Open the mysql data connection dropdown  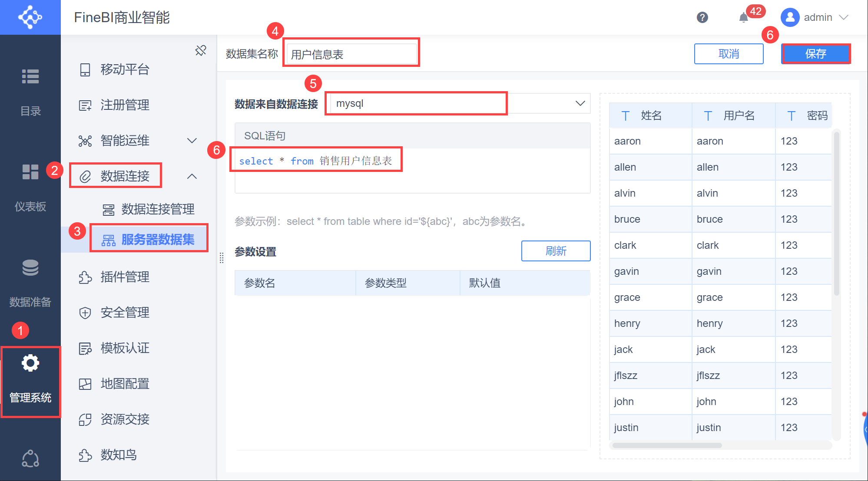[x=580, y=103]
